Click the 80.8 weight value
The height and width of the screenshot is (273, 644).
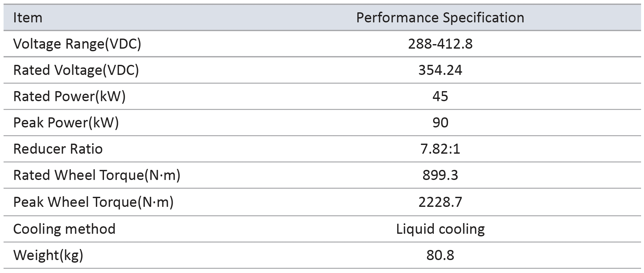click(440, 255)
